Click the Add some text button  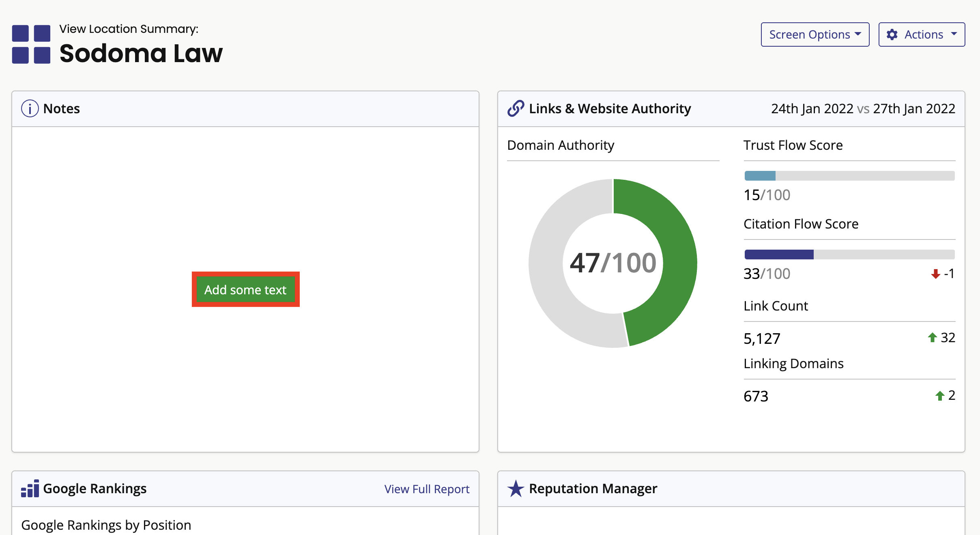[245, 289]
